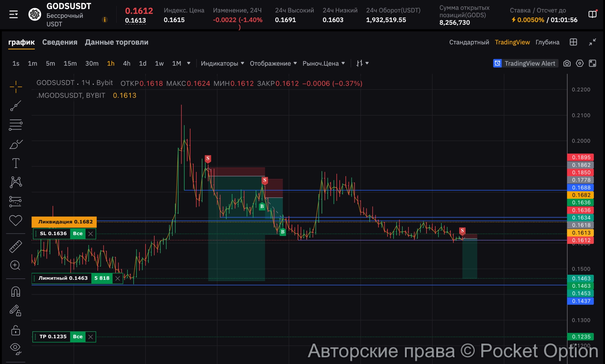Open the Отображение dropdown
This screenshot has height=364, width=605.
coord(273,63)
